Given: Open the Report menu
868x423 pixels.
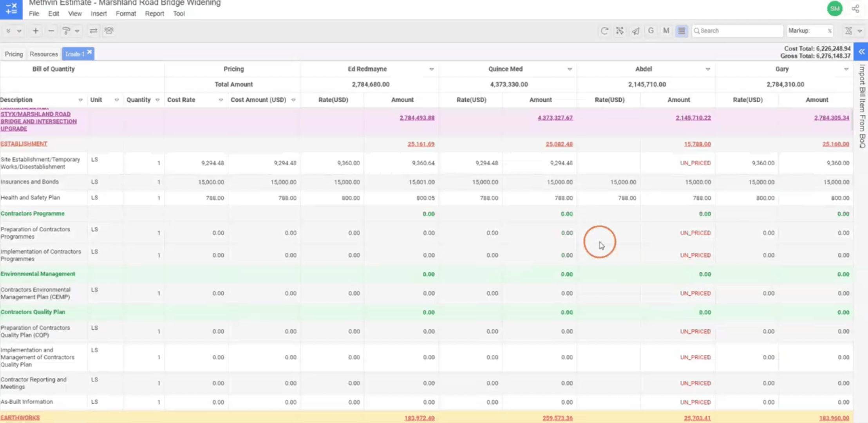Looking at the screenshot, I should [x=154, y=13].
